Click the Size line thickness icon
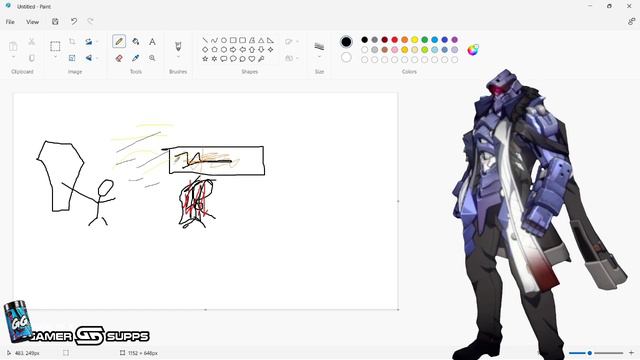The width and height of the screenshot is (640, 360). pos(319,47)
